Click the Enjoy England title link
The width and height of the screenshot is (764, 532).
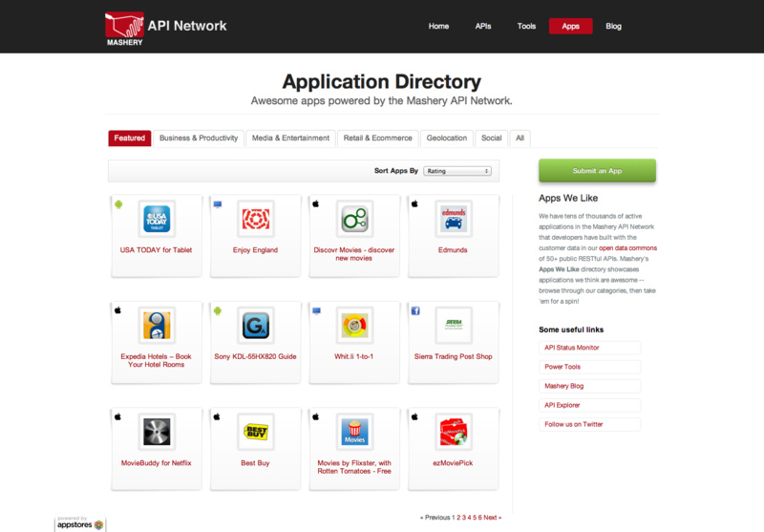point(255,250)
